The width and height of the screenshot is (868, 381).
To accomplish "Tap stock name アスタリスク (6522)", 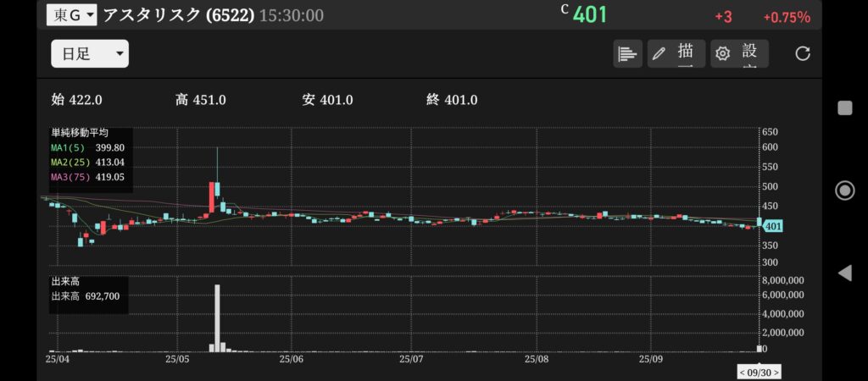I will click(x=178, y=15).
